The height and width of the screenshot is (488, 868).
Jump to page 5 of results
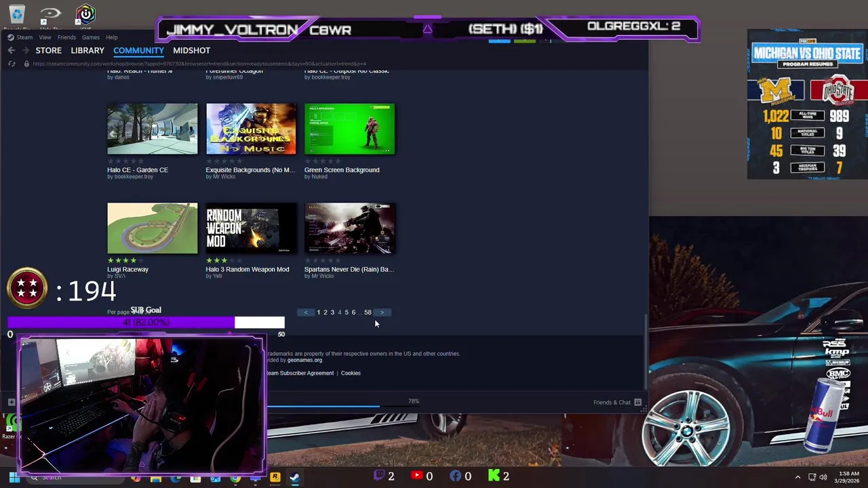(347, 312)
